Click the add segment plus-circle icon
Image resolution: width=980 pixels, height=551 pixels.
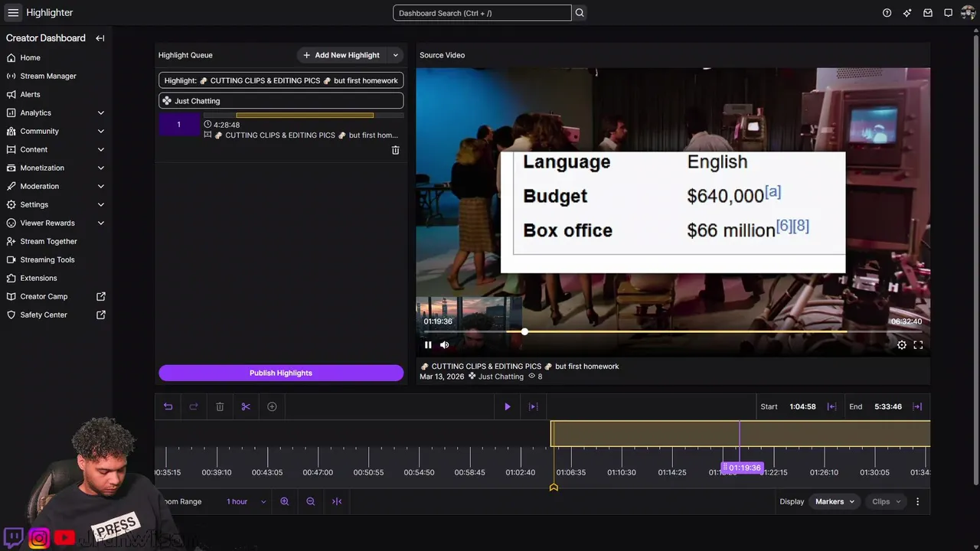coord(272,406)
